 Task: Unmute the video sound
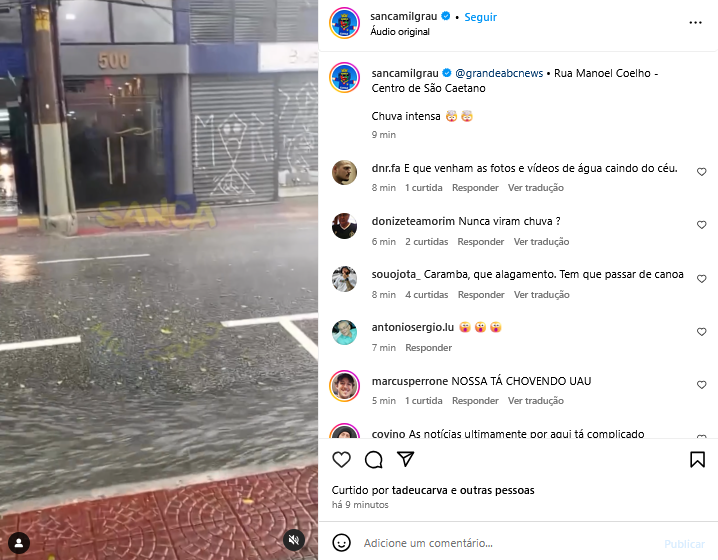pyautogui.click(x=294, y=540)
